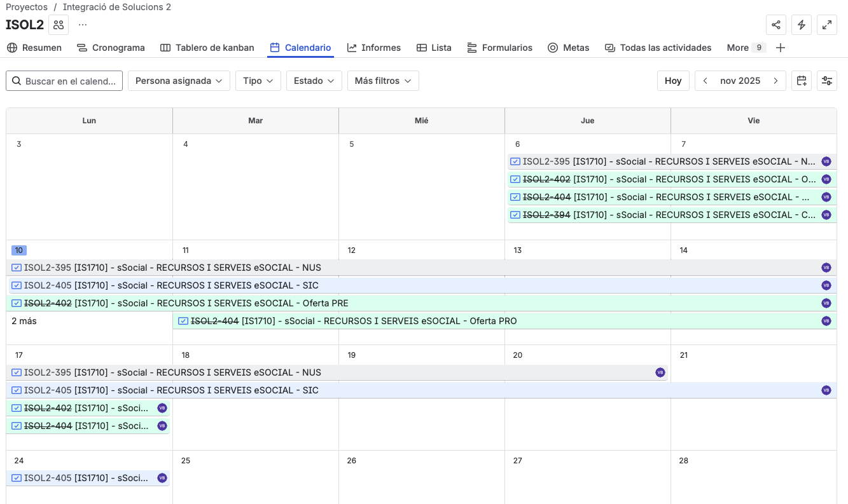Add a new view with plus icon

tap(781, 48)
